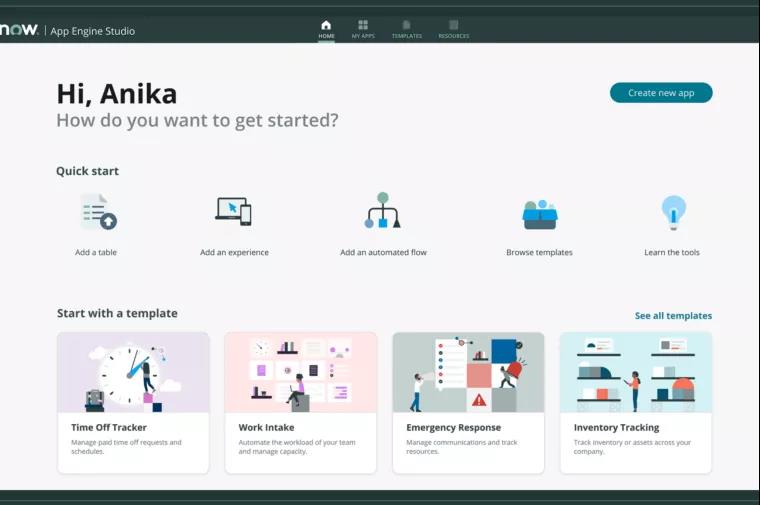Image resolution: width=760 pixels, height=505 pixels.
Task: Click the ServiceNow logo
Action: tap(19, 30)
